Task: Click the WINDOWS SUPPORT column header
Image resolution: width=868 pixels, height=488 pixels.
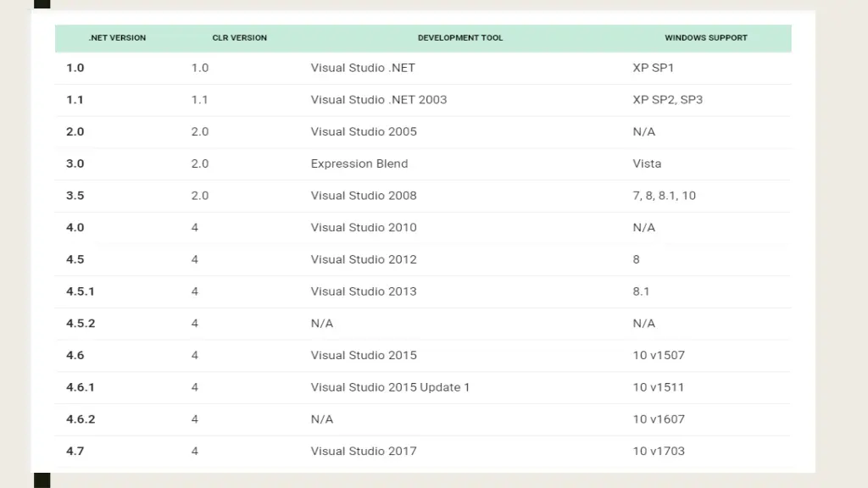Action: point(706,37)
